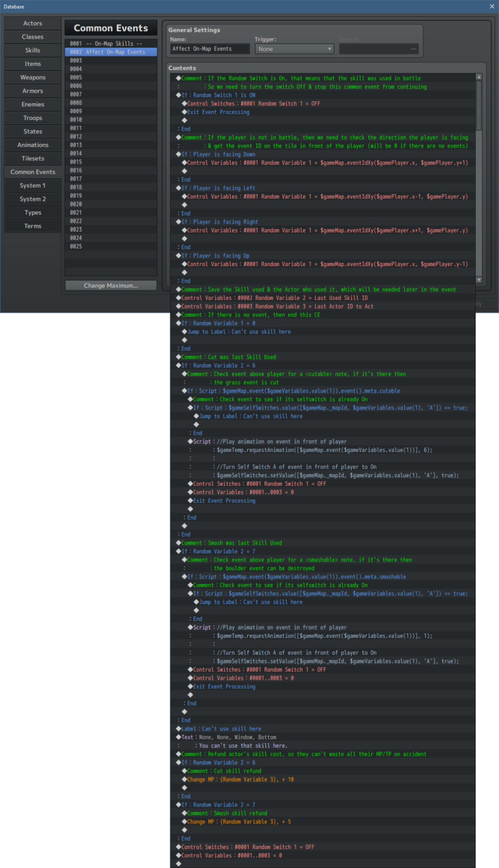The image size is (499, 868).
Task: Click scroll-up arrow of Contents scrollbar
Action: coord(479,77)
